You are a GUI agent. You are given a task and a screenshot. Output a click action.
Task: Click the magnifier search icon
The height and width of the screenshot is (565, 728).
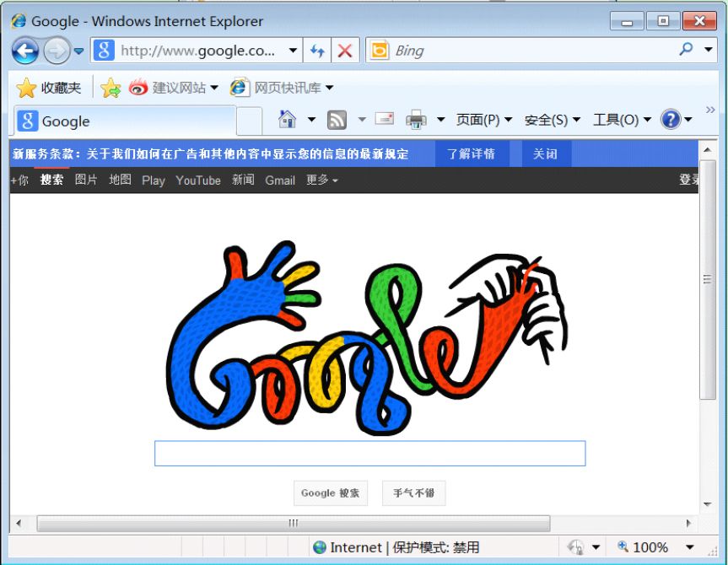point(686,49)
